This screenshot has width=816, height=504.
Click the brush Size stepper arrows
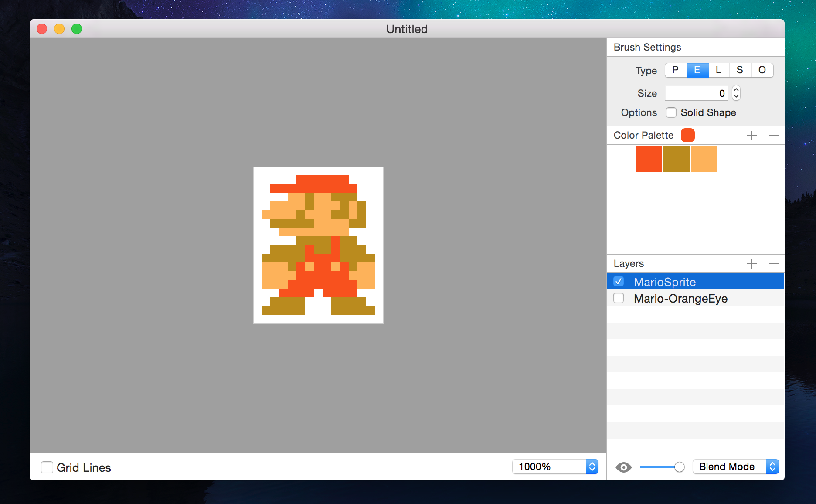click(736, 93)
